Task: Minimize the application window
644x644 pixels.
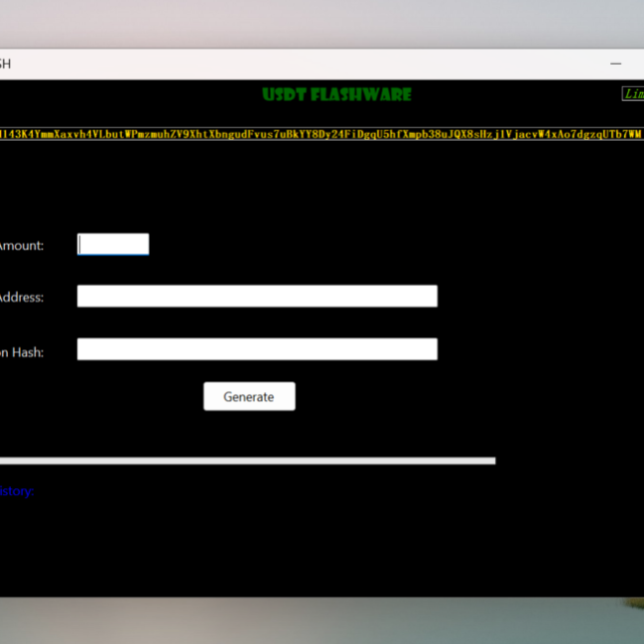Action: pyautogui.click(x=615, y=64)
